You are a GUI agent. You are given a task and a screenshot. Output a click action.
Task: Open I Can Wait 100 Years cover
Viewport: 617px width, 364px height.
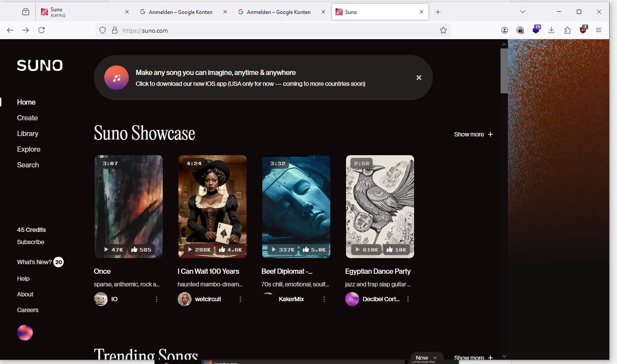(x=213, y=207)
